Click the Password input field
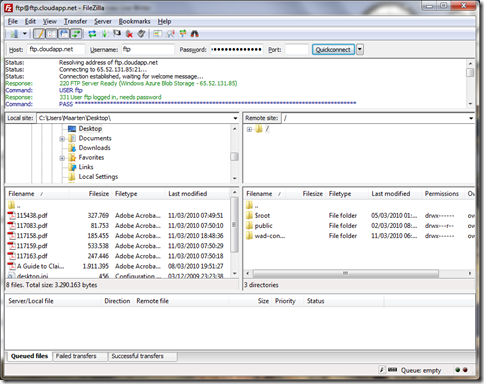The width and height of the screenshot is (484, 384). 237,49
